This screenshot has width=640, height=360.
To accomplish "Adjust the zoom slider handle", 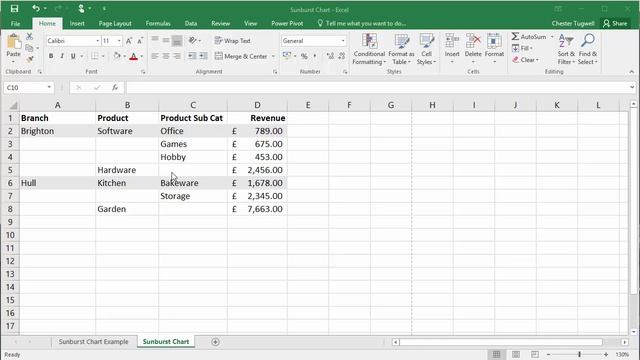I will tap(579, 354).
